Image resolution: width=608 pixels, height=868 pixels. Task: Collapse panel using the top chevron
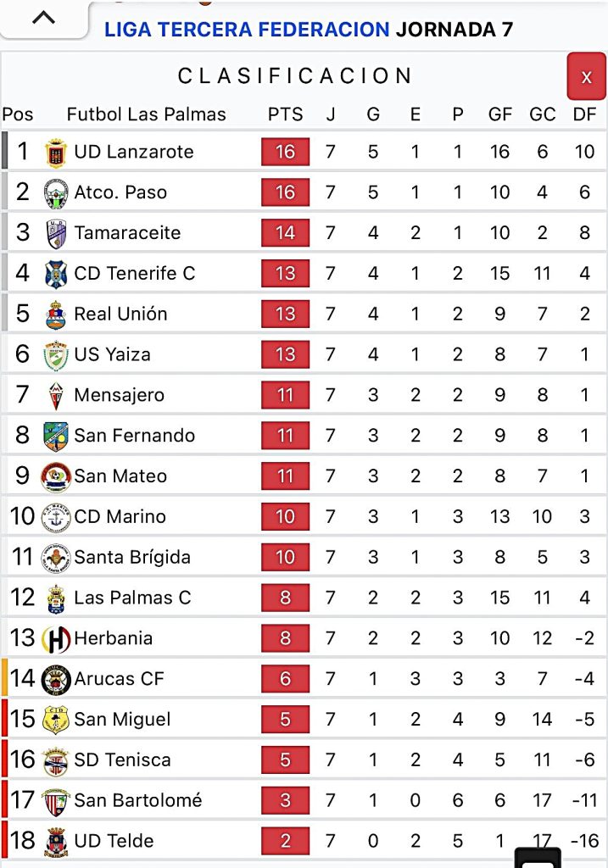tap(43, 17)
